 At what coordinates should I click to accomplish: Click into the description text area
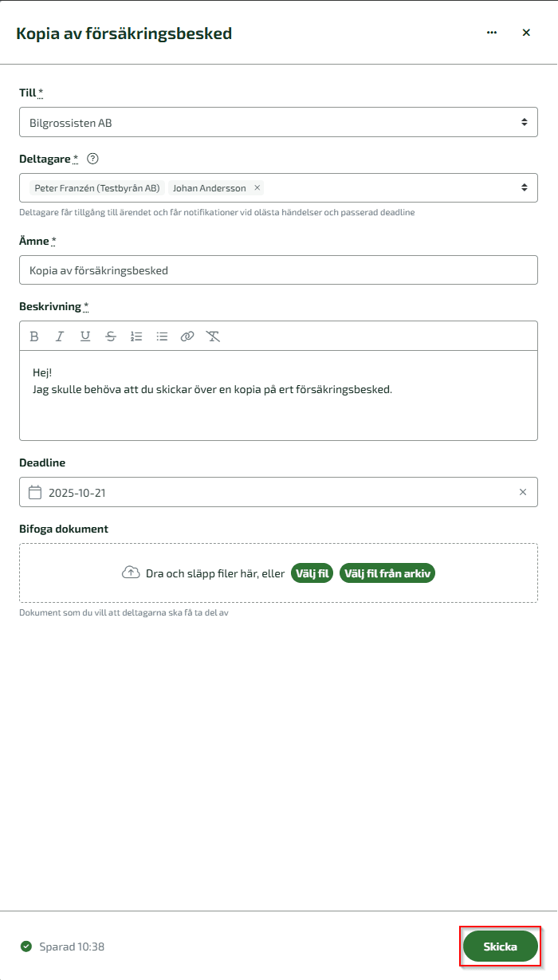278,407
